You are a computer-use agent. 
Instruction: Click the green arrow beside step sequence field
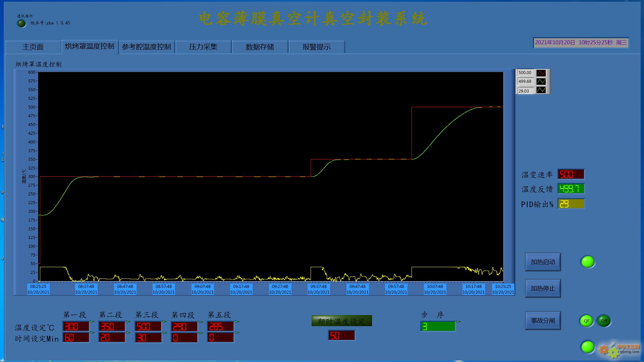[458, 322]
